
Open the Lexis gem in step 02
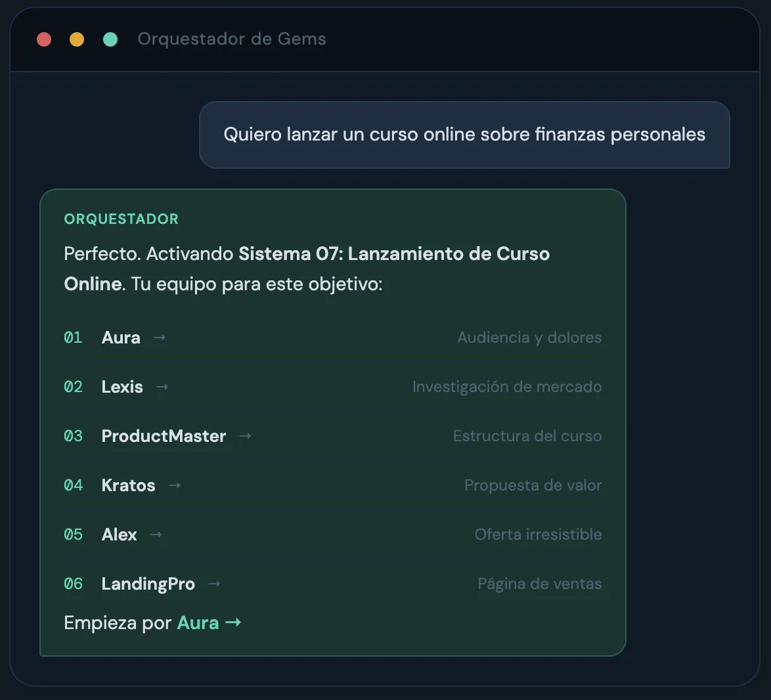click(x=122, y=387)
